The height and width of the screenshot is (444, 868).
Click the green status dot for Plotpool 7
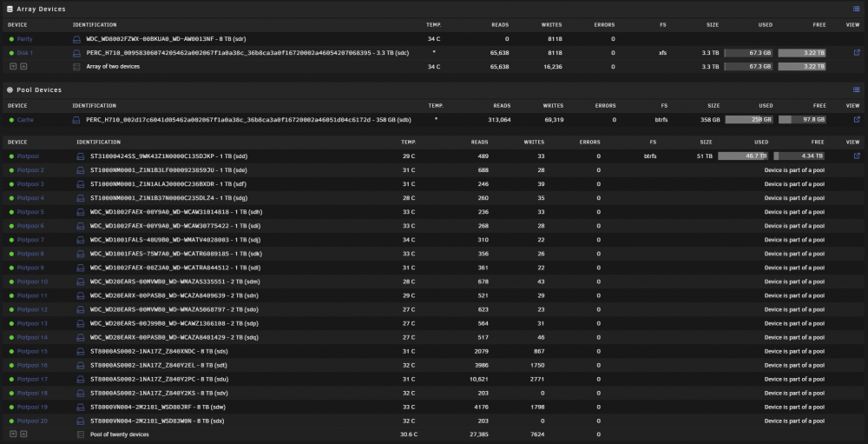tap(11, 240)
